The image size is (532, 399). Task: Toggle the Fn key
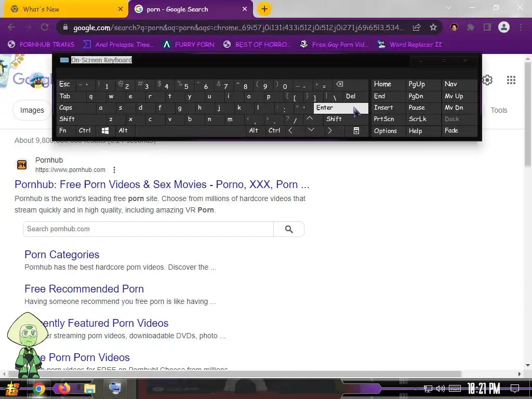click(66, 130)
